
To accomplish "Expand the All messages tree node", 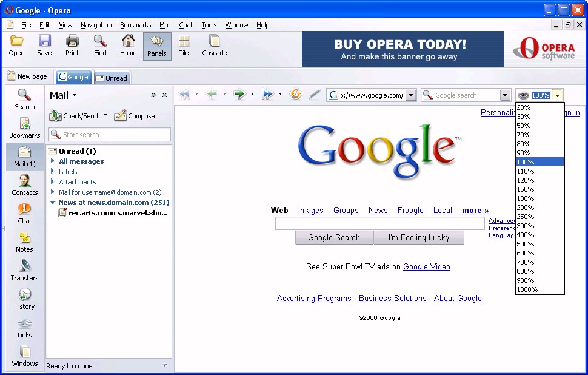I will point(53,161).
